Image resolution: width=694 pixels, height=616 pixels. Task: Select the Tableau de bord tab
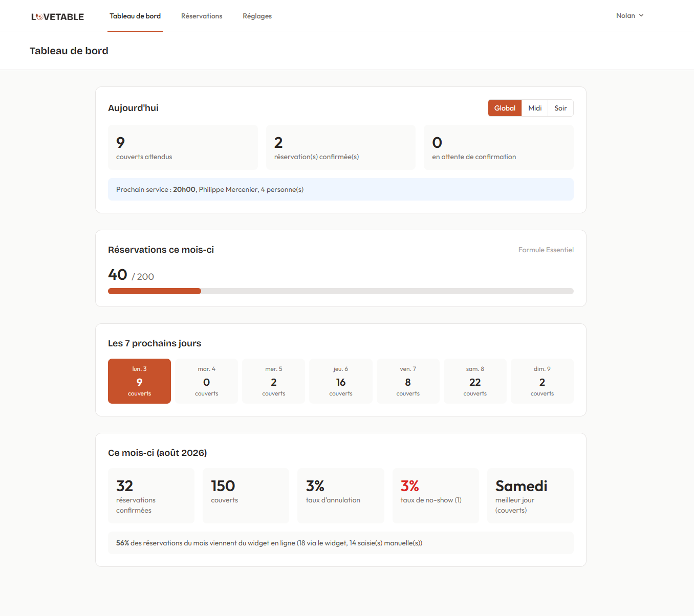(135, 16)
